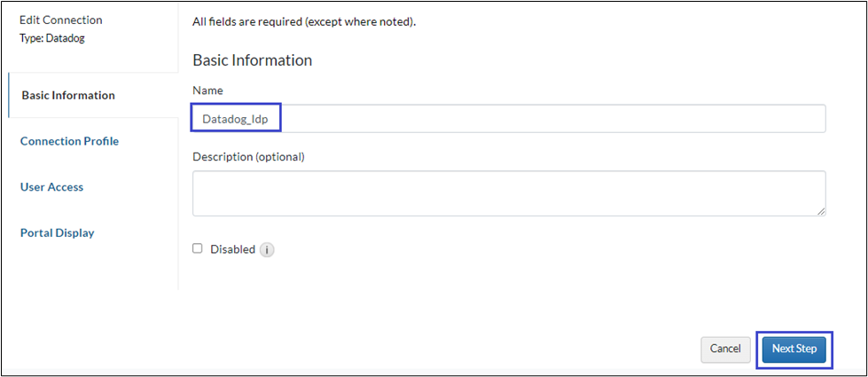Select the Portal Display tab
The width and height of the screenshot is (868, 377).
[57, 232]
